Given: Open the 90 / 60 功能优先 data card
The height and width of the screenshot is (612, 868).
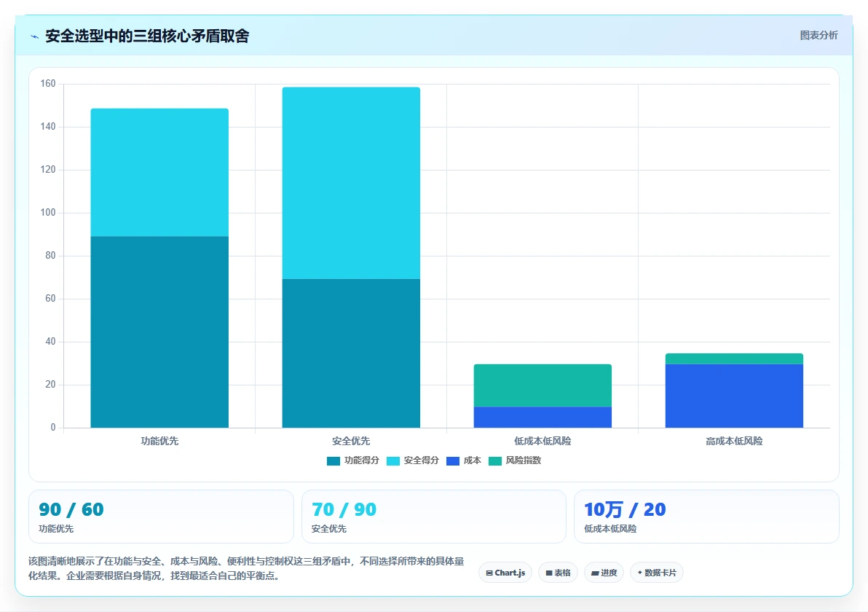Looking at the screenshot, I should click(x=161, y=517).
